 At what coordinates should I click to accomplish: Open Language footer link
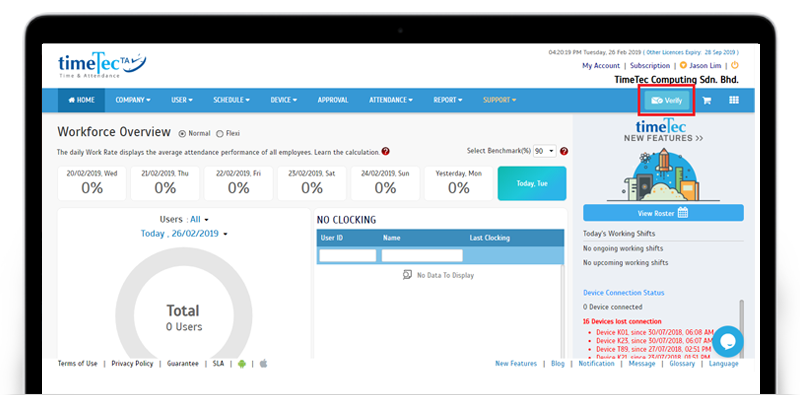723,364
